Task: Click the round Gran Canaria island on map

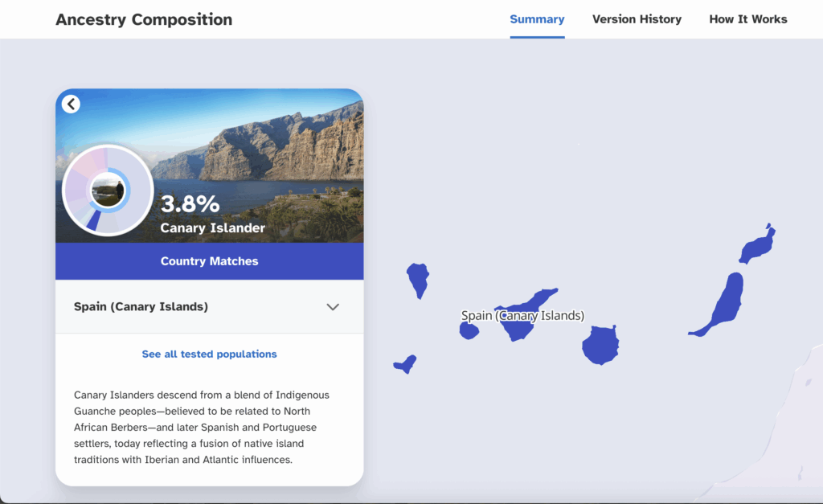Action: pyautogui.click(x=600, y=345)
